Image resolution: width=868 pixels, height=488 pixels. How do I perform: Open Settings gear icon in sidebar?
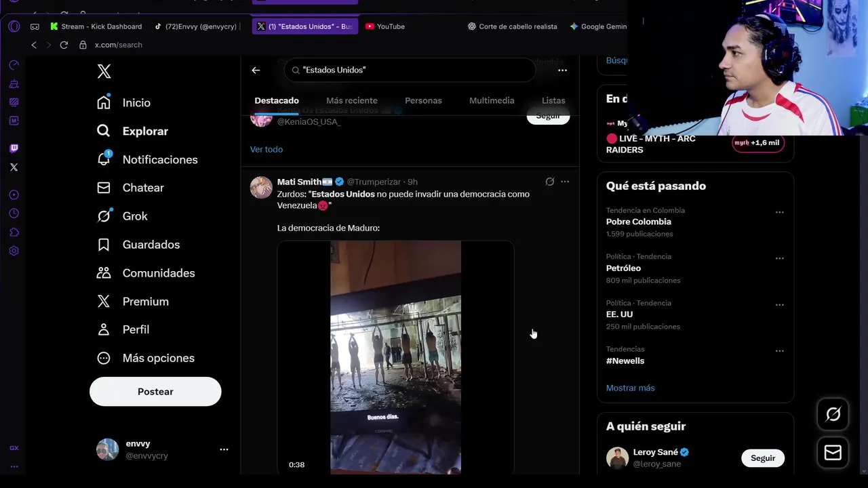(14, 251)
